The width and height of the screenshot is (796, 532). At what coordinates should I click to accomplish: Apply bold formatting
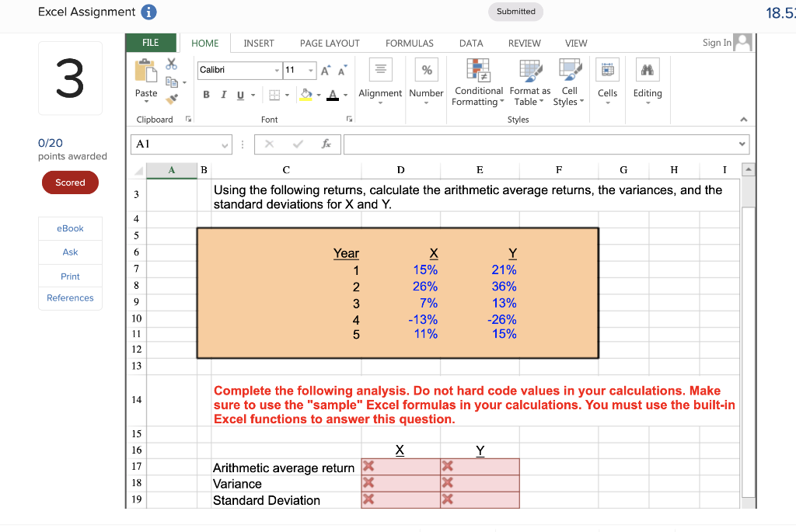[205, 93]
